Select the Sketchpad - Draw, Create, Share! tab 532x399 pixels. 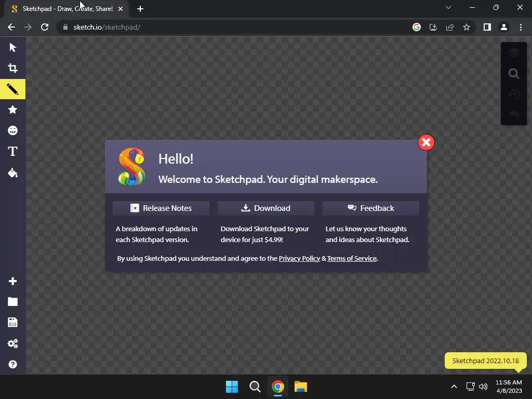67,9
